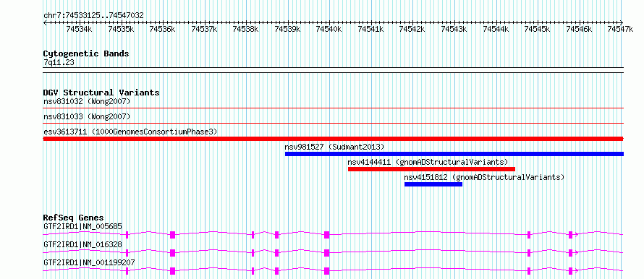Select the 7q11.23 cytogenetic band label

tap(59, 62)
